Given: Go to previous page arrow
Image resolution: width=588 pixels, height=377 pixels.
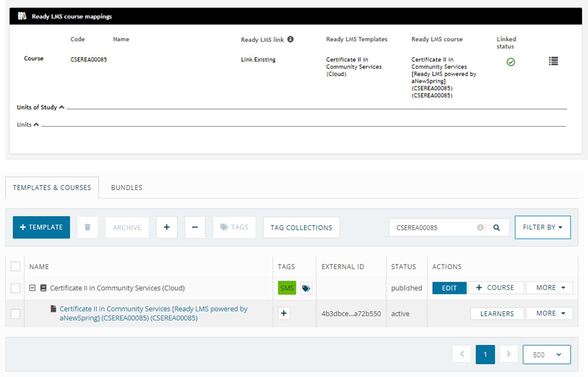Looking at the screenshot, I should point(462,354).
